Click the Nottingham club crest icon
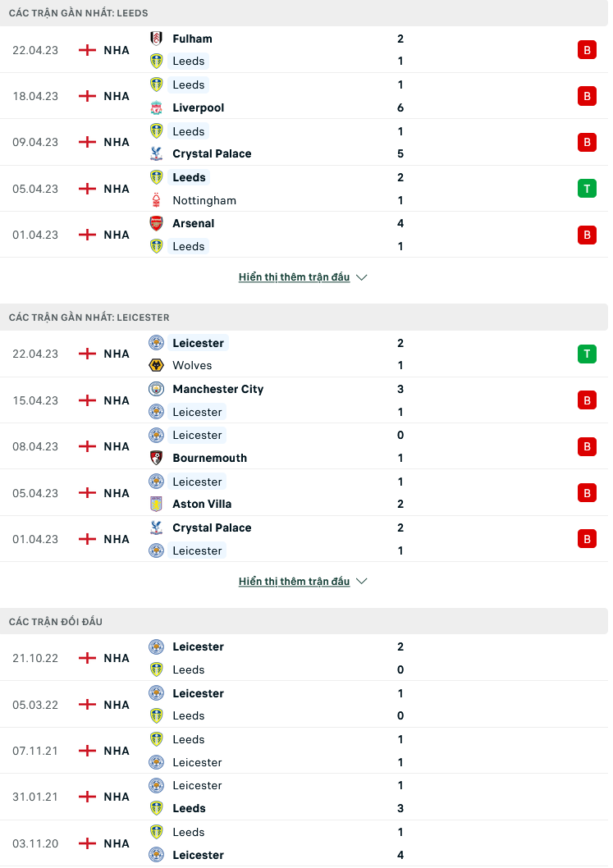The height and width of the screenshot is (868, 613). pyautogui.click(x=156, y=200)
